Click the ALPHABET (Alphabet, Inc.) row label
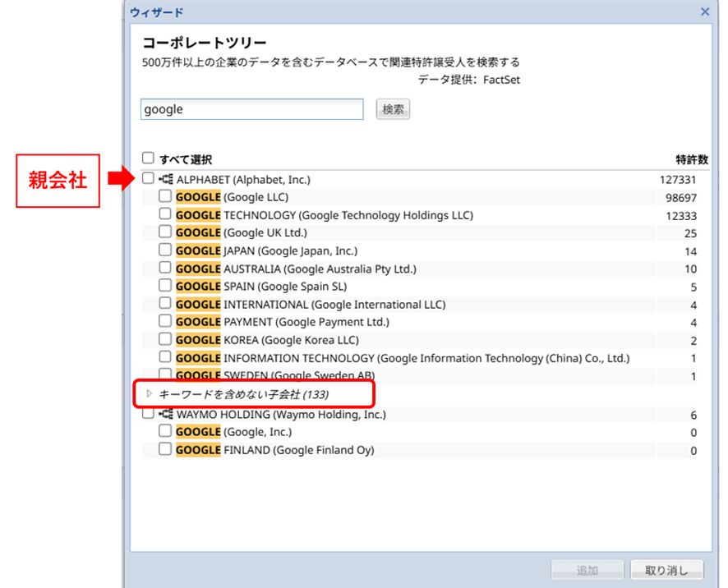This screenshot has height=588, width=728. pyautogui.click(x=243, y=180)
